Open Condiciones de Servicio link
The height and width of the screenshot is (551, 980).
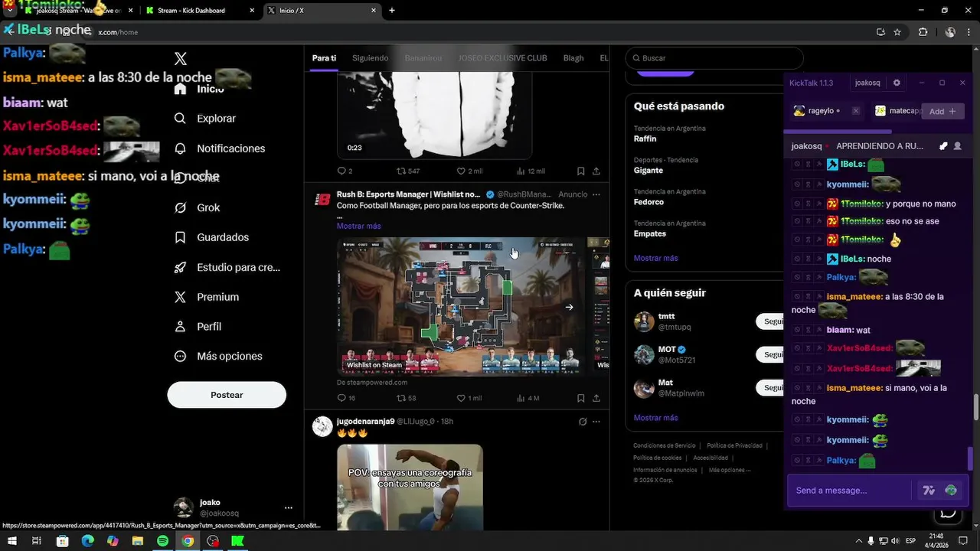pyautogui.click(x=664, y=445)
